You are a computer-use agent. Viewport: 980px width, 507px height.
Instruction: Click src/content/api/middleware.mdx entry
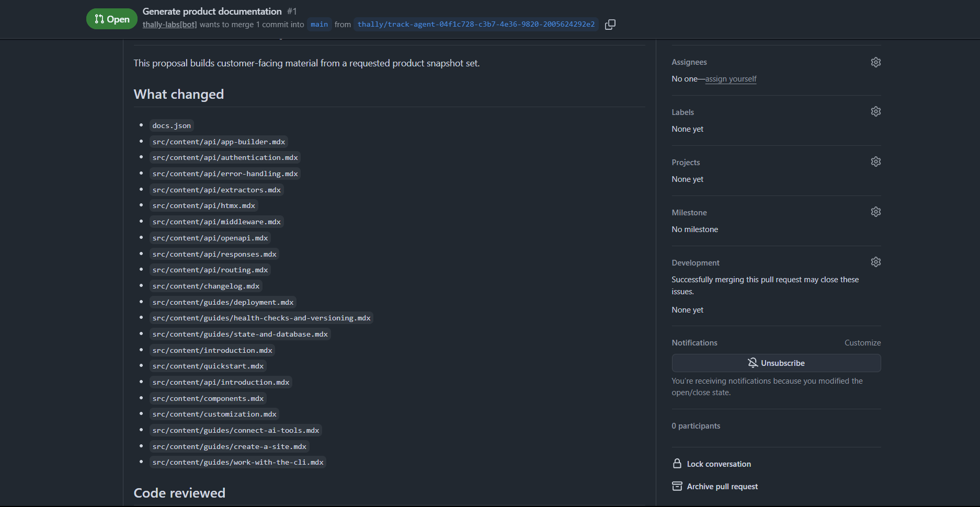(x=216, y=222)
